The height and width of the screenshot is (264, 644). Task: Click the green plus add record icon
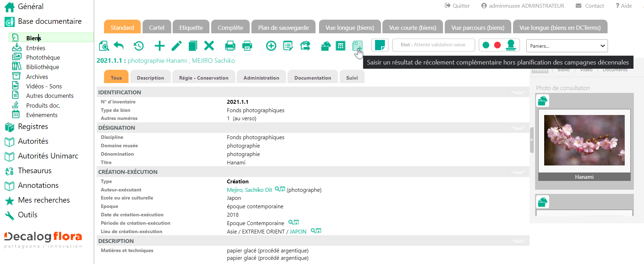pyautogui.click(x=159, y=46)
